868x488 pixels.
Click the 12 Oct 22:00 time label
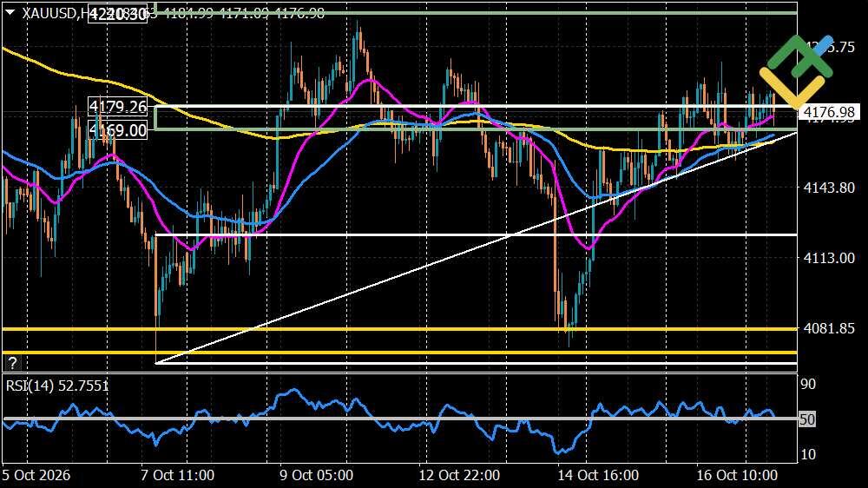point(459,475)
